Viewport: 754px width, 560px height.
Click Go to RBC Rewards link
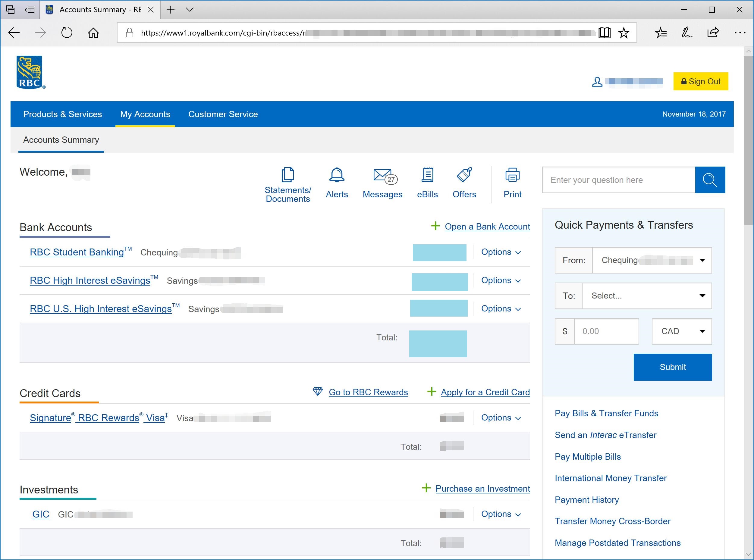[x=368, y=392]
